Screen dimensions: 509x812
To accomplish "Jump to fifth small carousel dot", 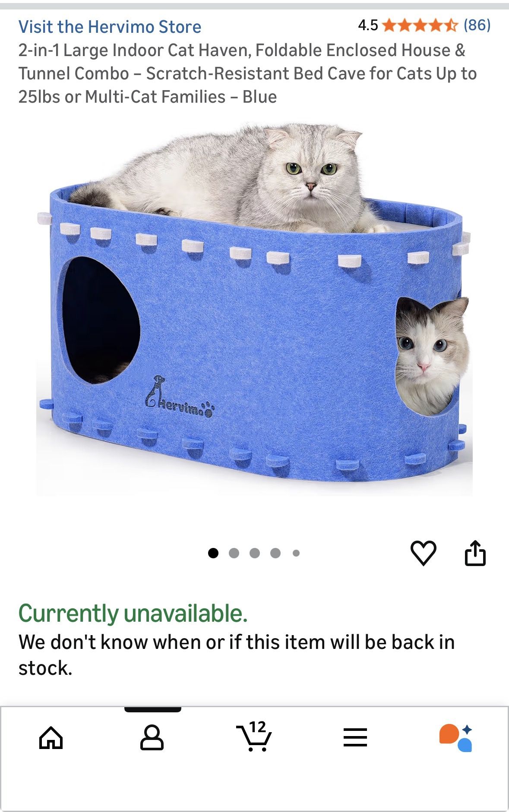I will (296, 553).
